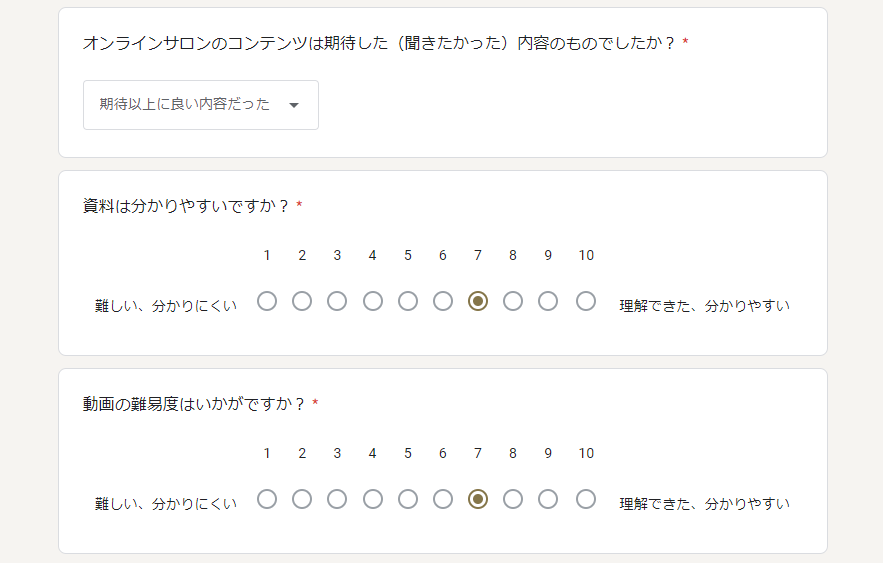
Task: Select rating 10 for materials clarity question
Action: coord(586,301)
